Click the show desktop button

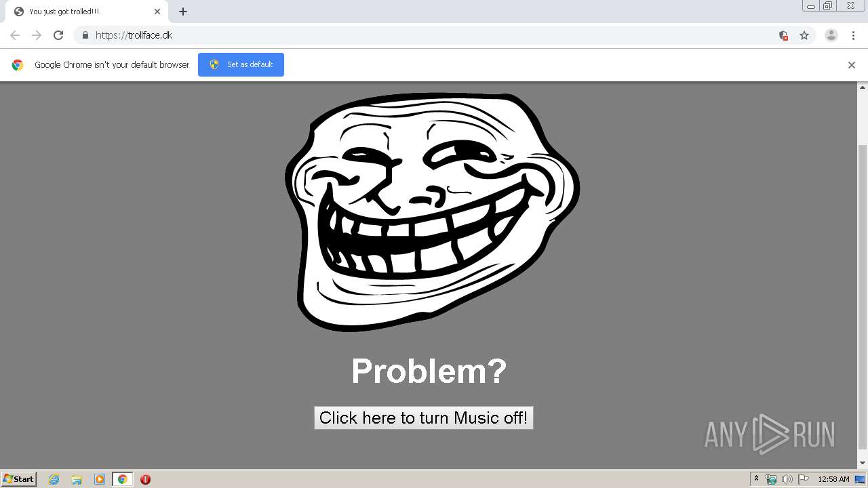click(x=860, y=479)
